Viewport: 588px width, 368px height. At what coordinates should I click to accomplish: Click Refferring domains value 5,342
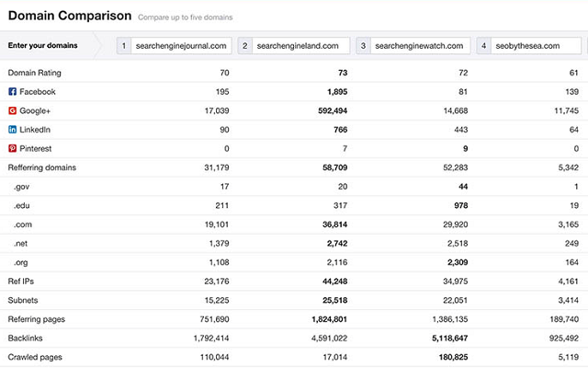569,167
